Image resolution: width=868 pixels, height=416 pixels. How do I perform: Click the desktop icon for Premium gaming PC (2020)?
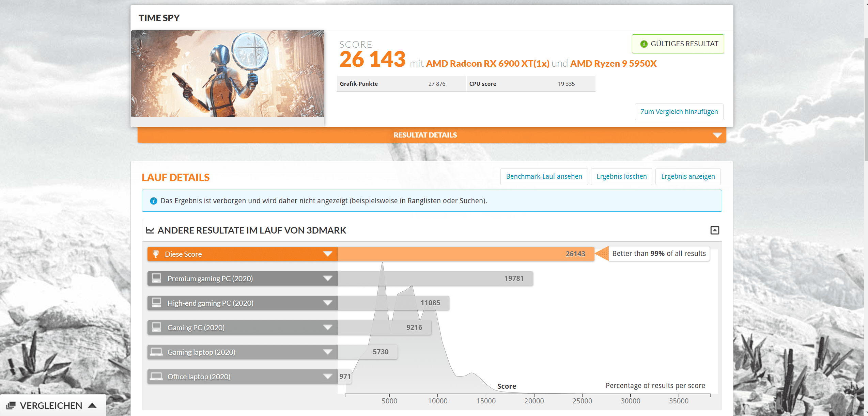pyautogui.click(x=157, y=278)
